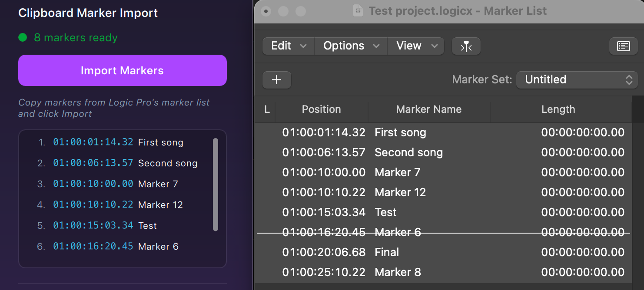Open the Options dropdown menu

pos(351,46)
